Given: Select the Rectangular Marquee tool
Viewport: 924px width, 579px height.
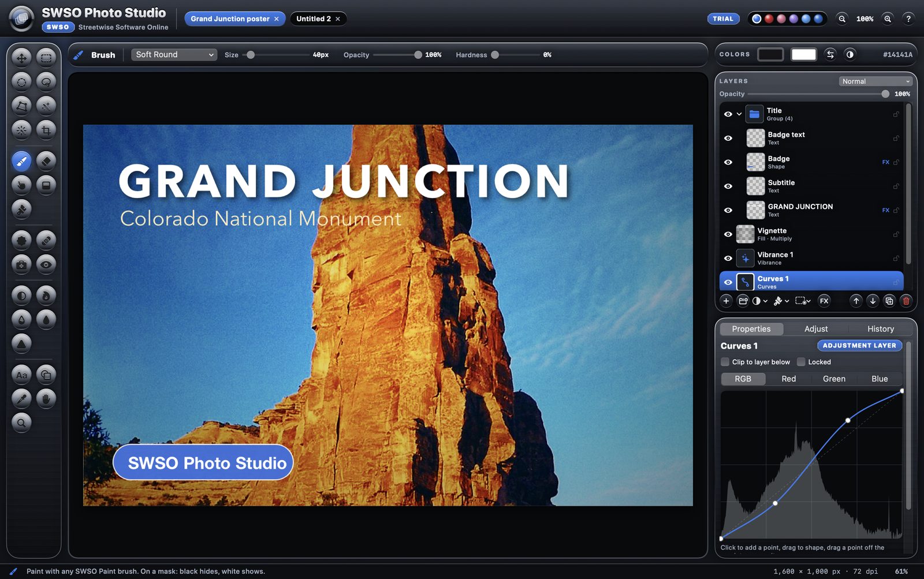Looking at the screenshot, I should (46, 57).
